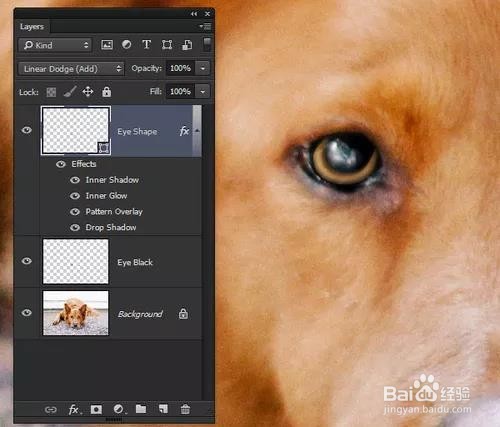Select the Effects label row
Image resolution: width=500 pixels, height=427 pixels.
[84, 164]
